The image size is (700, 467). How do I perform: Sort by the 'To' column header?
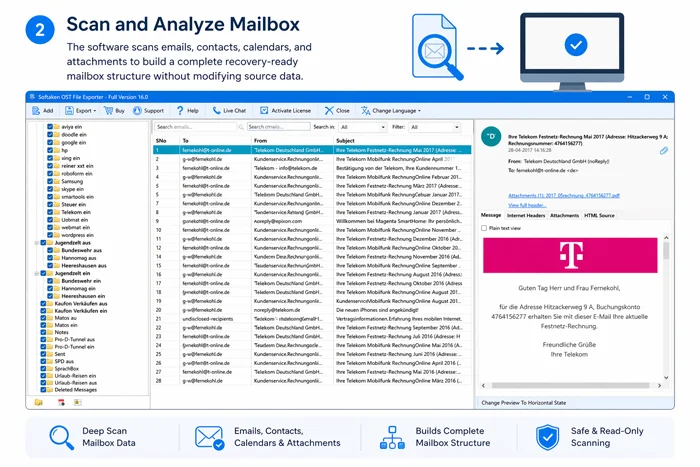[x=216, y=140]
